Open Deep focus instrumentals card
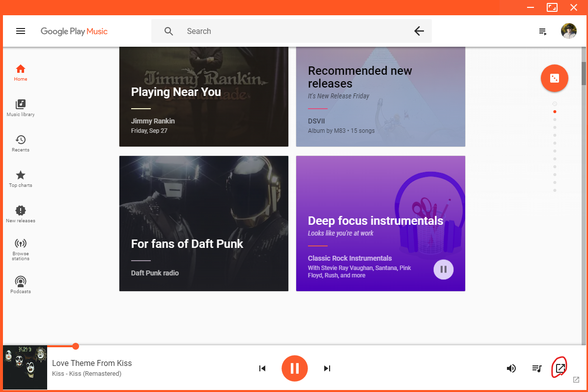The image size is (588, 392). 381,223
